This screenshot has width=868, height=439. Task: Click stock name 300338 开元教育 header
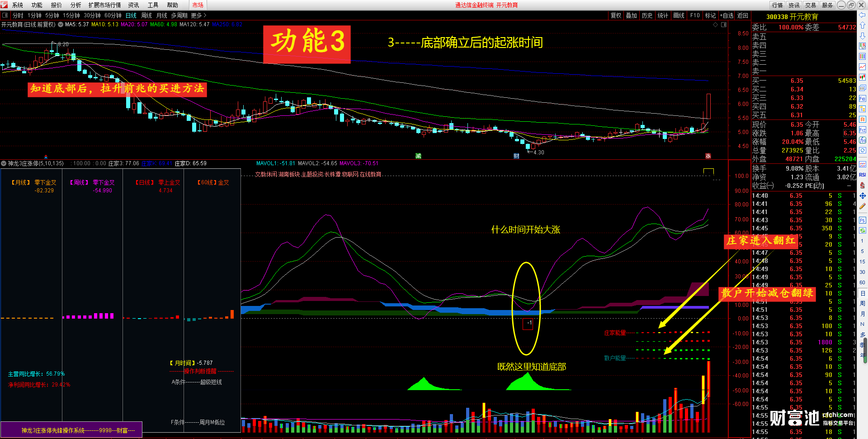792,17
